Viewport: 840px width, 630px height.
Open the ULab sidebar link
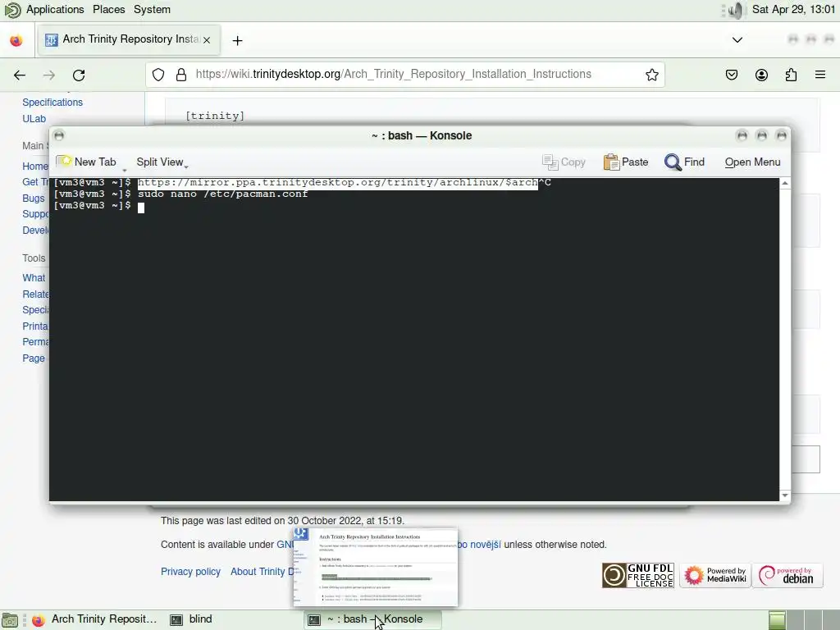34,119
